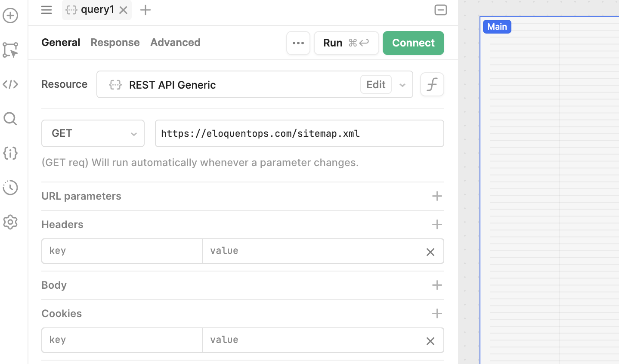Open the component tree icon in sidebar
Screen dimensions: 619x364
pos(10,50)
